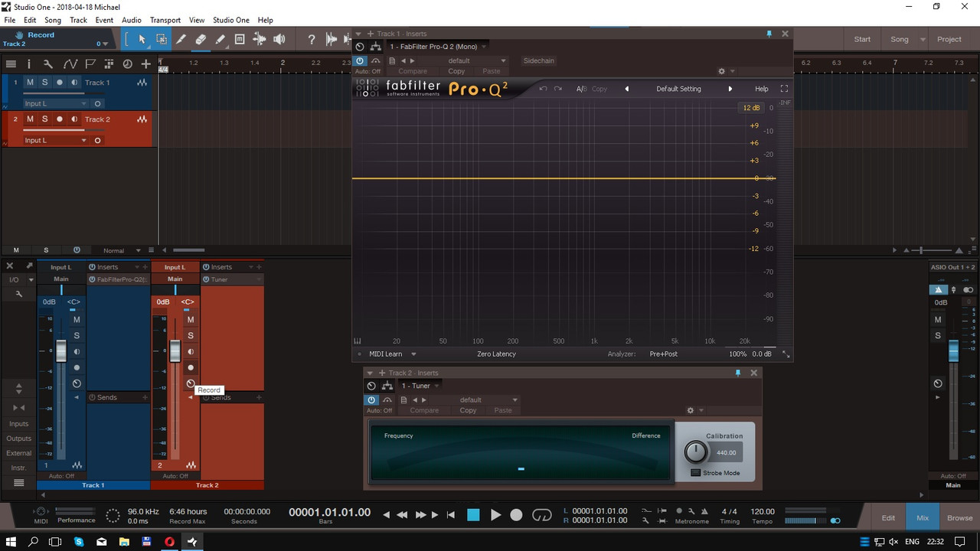Adjust the Main output fader
The height and width of the screenshot is (551, 980).
pos(953,350)
